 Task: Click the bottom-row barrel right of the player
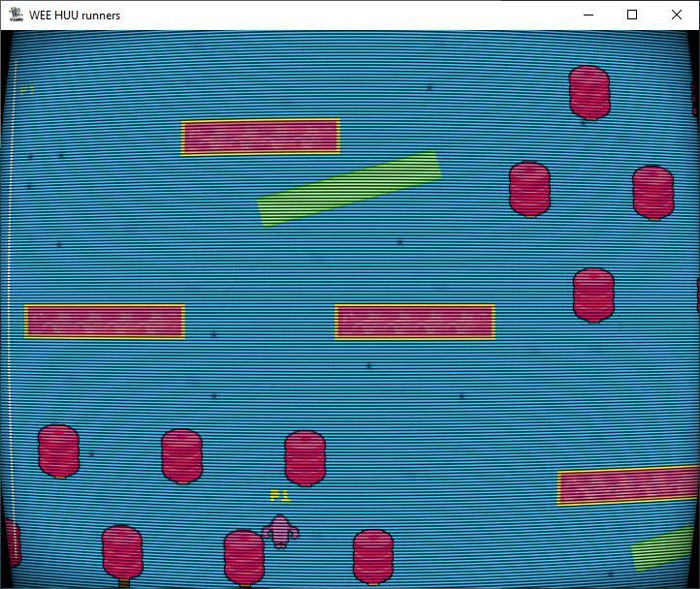373,555
